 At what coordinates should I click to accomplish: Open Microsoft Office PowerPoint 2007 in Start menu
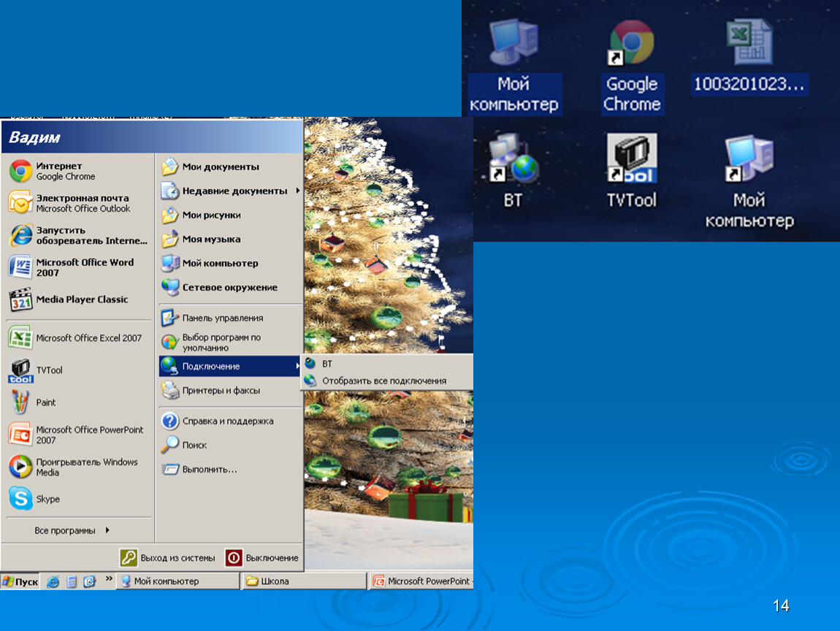point(78,435)
